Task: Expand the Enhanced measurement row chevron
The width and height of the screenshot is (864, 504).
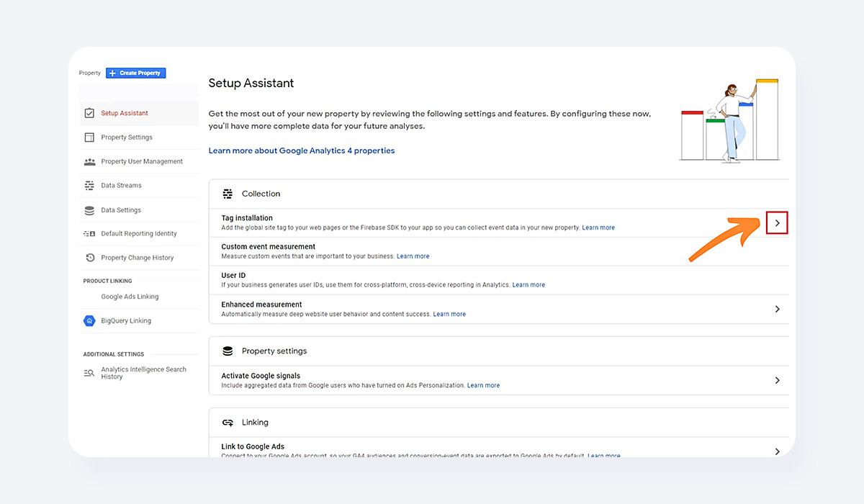Action: (777, 309)
